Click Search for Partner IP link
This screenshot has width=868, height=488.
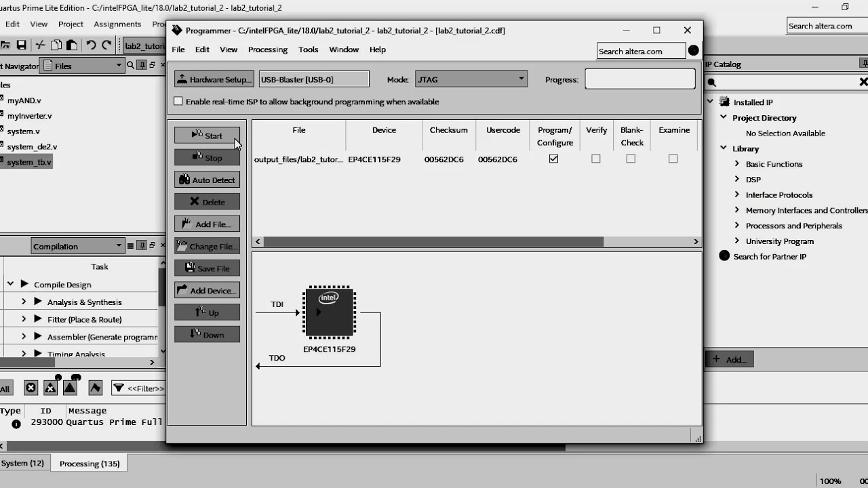pyautogui.click(x=770, y=256)
